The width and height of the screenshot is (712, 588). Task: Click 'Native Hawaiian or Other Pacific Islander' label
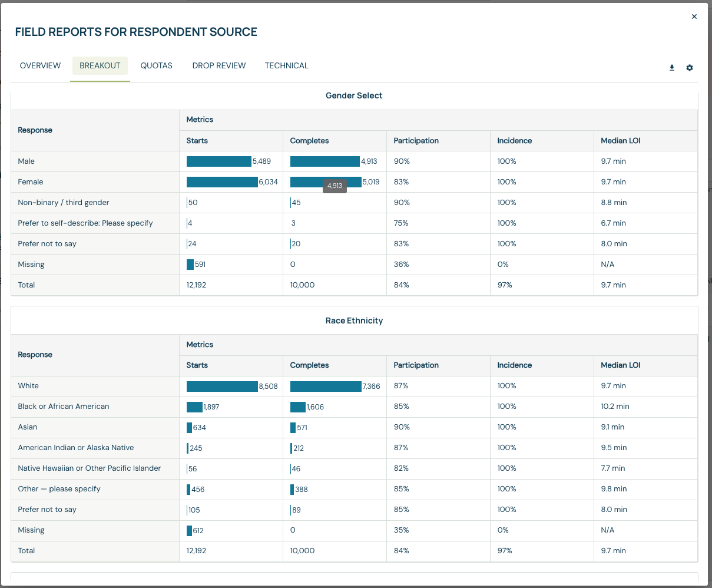tap(90, 468)
